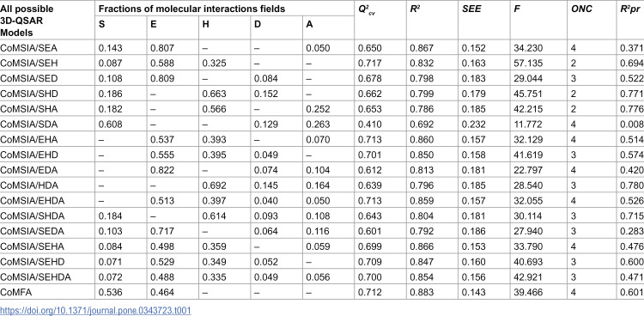Select the CoMFA model row label
644x316 pixels.
pos(15,292)
